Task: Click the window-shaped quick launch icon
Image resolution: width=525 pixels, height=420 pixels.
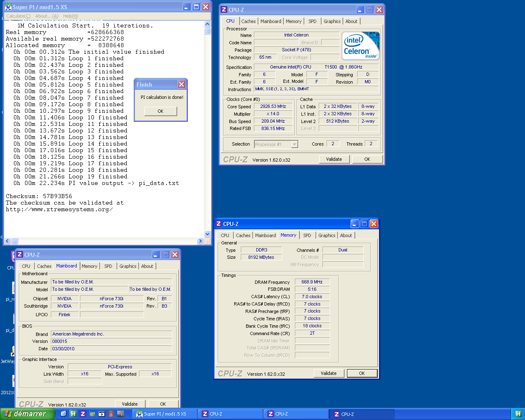Action: [102, 414]
